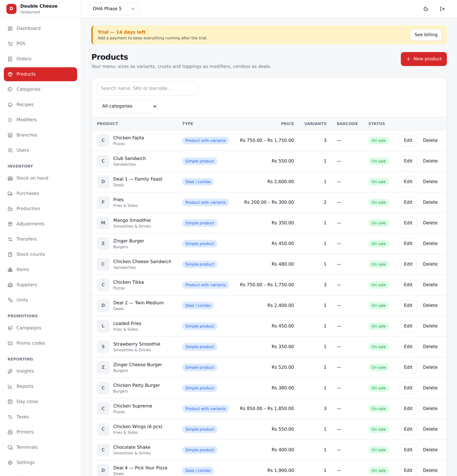The width and height of the screenshot is (457, 476).
Task: Click the Zinger Cheese Burger letter thumbnail
Action: click(x=103, y=367)
